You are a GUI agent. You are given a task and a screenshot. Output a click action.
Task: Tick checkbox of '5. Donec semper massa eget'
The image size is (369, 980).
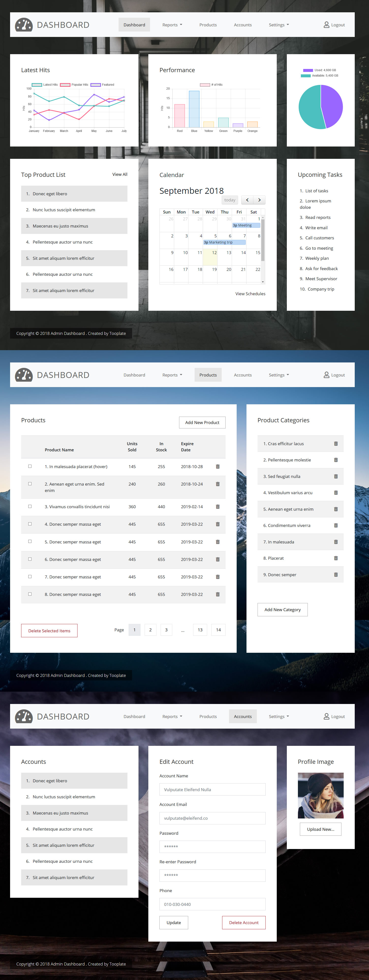click(30, 541)
